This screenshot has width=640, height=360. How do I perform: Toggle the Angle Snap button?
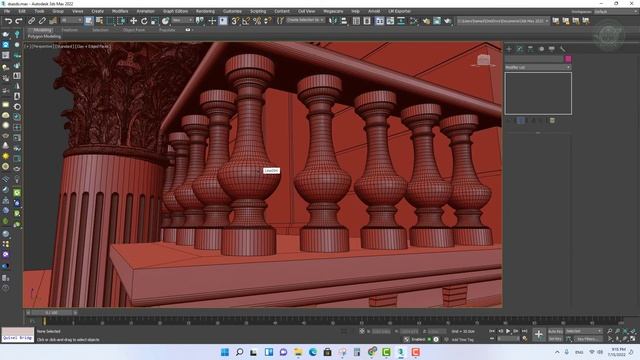(246, 21)
